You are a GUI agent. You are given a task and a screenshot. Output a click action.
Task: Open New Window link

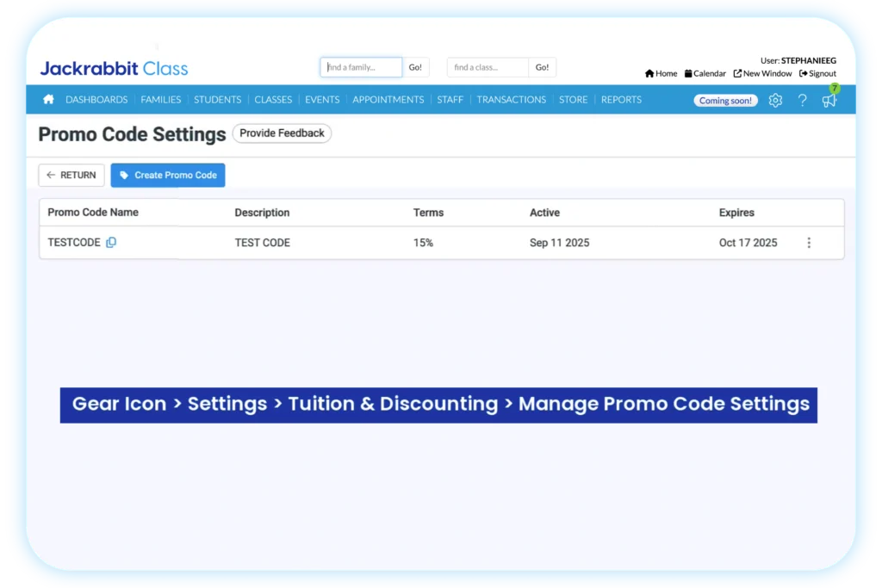[x=762, y=74]
